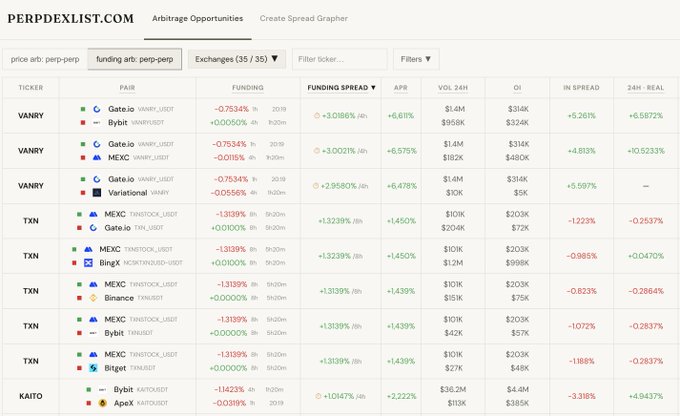The height and width of the screenshot is (416, 680).
Task: Click the MEXC logo in second VANRY row
Action: coord(97,157)
